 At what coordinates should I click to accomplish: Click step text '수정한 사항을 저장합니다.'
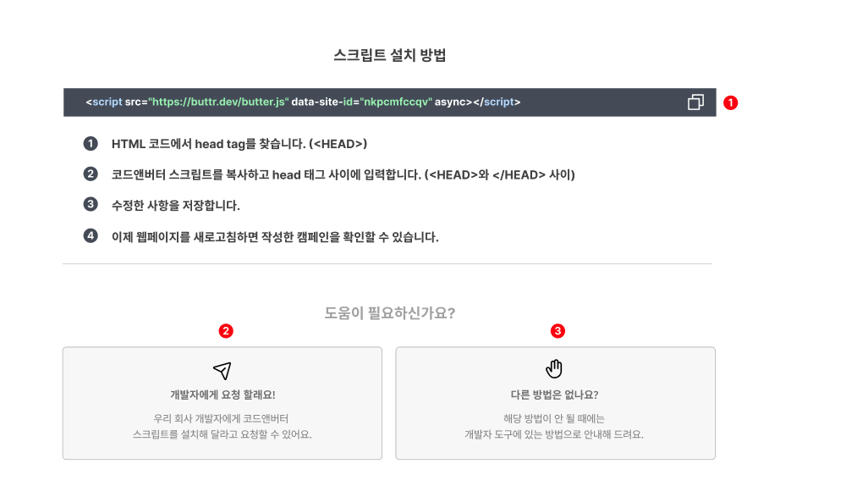click(175, 206)
